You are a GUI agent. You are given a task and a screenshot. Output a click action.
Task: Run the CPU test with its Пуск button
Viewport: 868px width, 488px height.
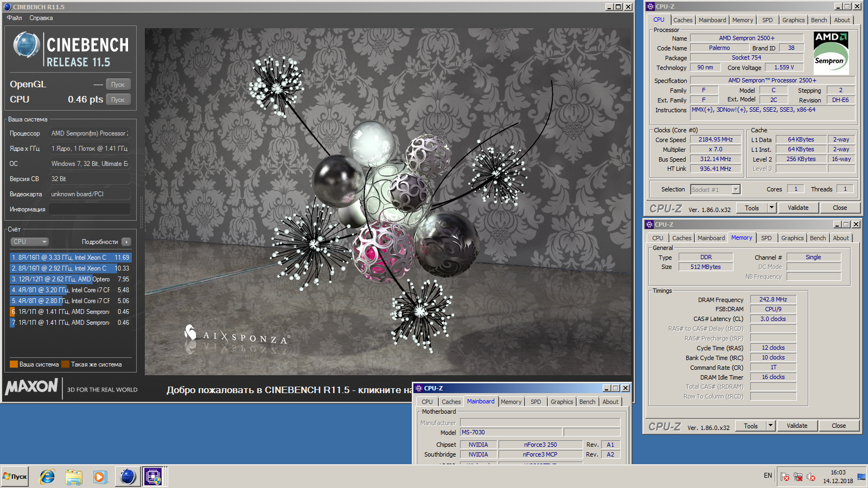pyautogui.click(x=118, y=100)
